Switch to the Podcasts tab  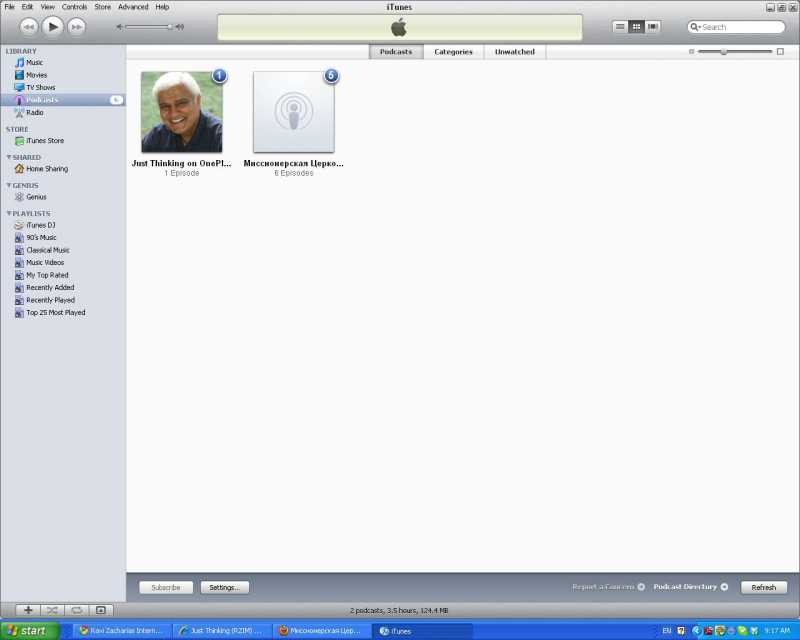click(396, 52)
